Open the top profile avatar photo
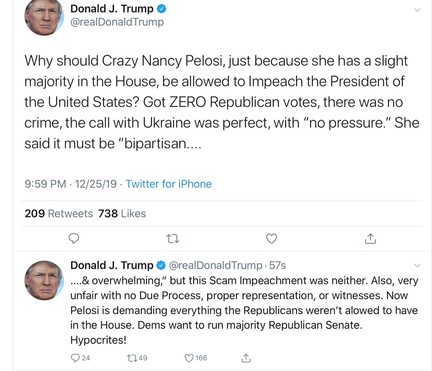Screen dimensions: 432x371 tap(44, 17)
